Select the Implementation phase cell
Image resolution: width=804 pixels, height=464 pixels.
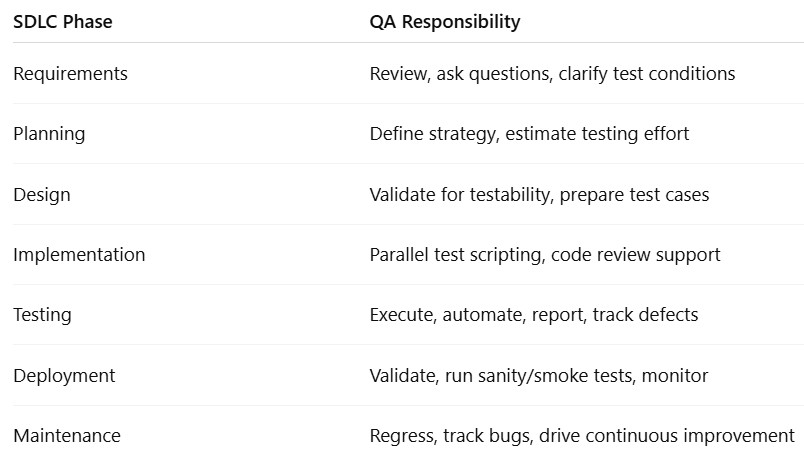pos(79,255)
